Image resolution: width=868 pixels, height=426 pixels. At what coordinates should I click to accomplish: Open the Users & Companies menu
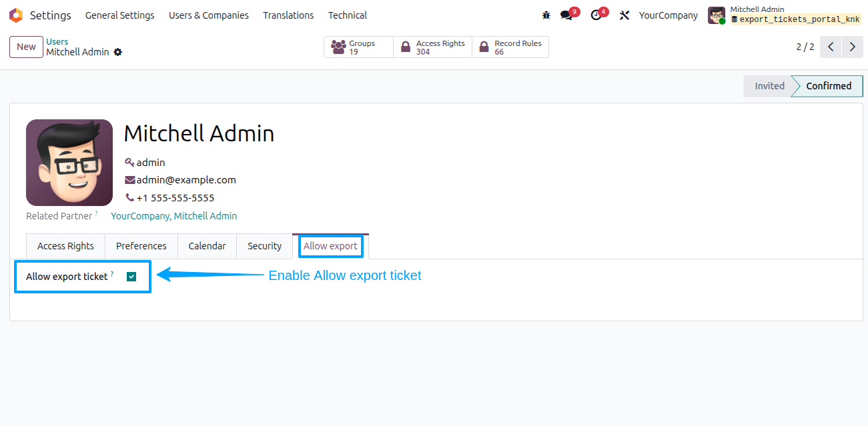[x=209, y=15]
